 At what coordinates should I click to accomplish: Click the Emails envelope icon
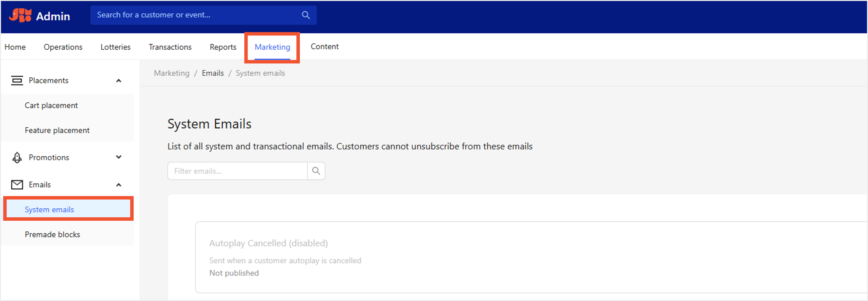tap(17, 185)
